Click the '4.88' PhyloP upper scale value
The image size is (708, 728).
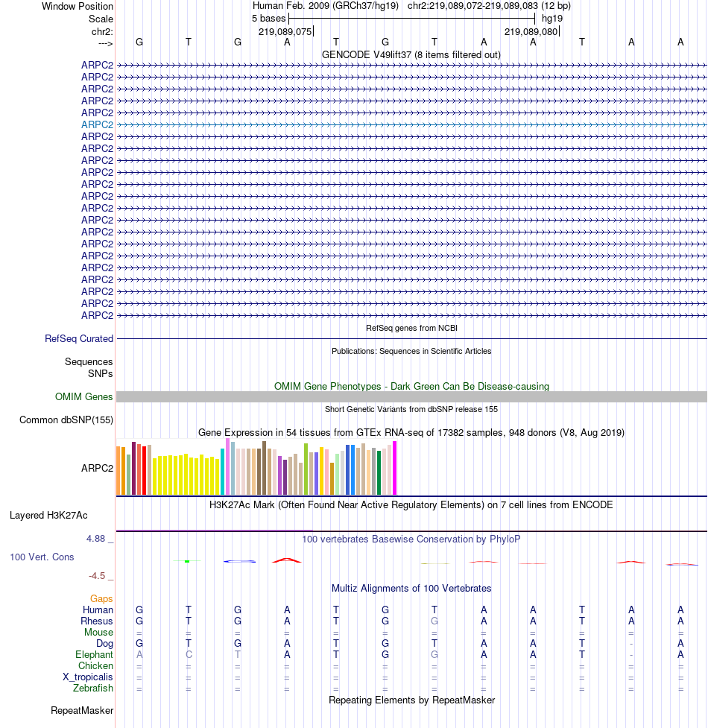(x=95, y=539)
